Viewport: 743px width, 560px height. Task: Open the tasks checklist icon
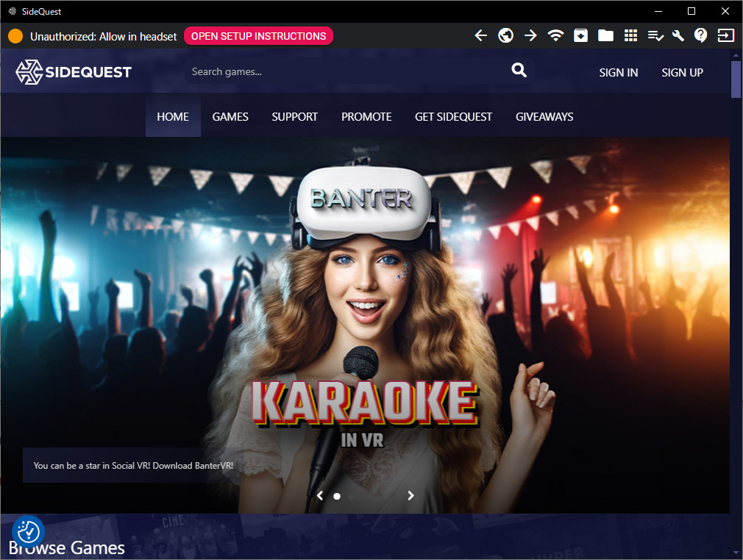point(655,35)
